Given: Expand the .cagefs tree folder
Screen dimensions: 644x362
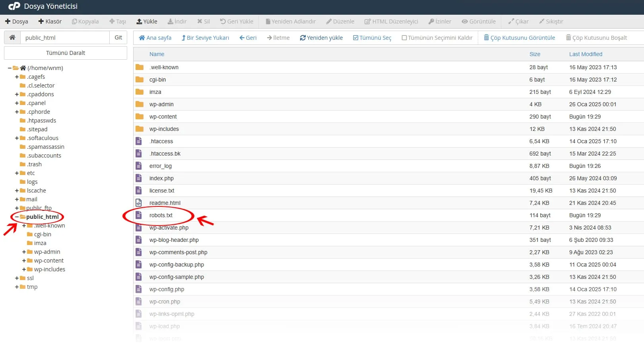Looking at the screenshot, I should pos(17,77).
